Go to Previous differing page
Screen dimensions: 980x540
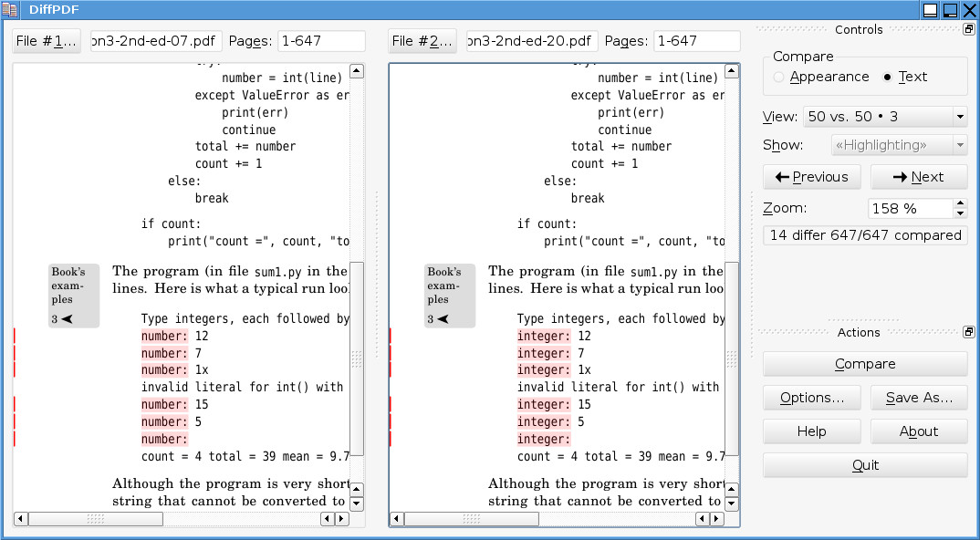pos(812,177)
